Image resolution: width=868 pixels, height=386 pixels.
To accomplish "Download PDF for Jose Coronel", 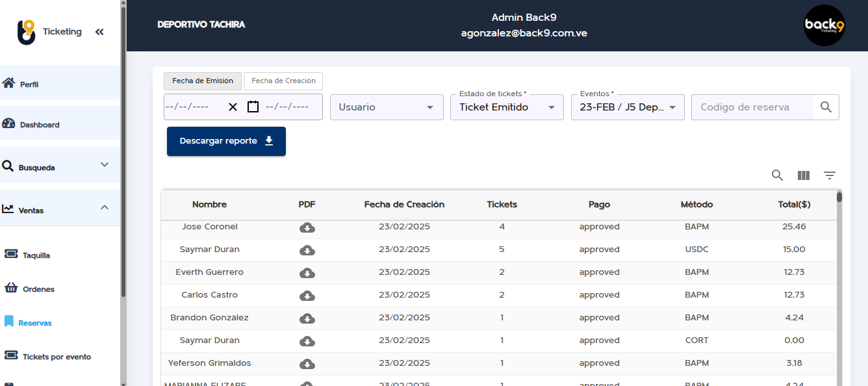I will click(307, 227).
